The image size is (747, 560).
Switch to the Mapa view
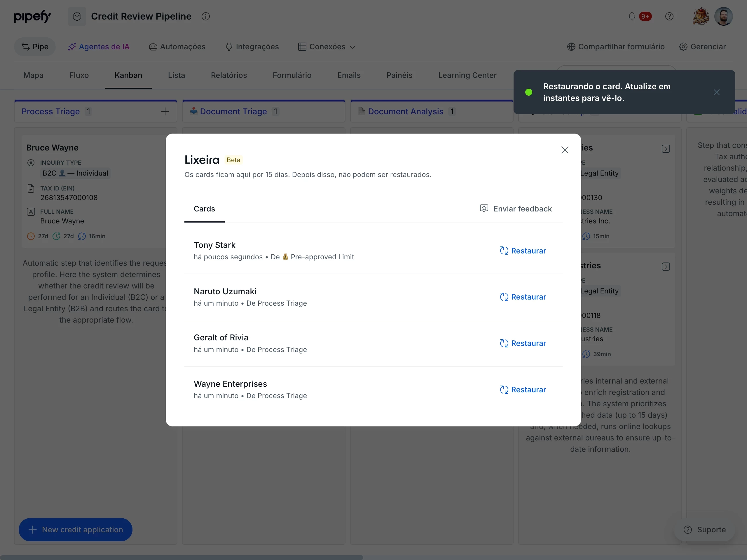pos(34,75)
